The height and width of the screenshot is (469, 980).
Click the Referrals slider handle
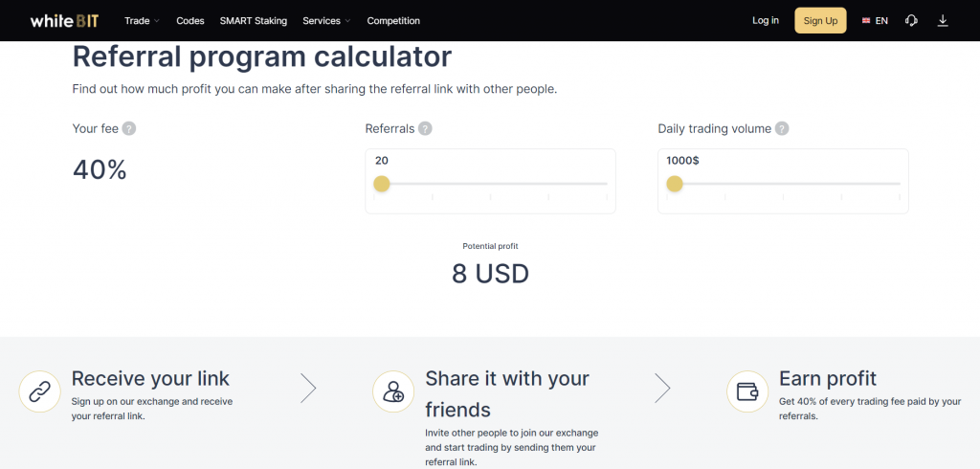382,184
